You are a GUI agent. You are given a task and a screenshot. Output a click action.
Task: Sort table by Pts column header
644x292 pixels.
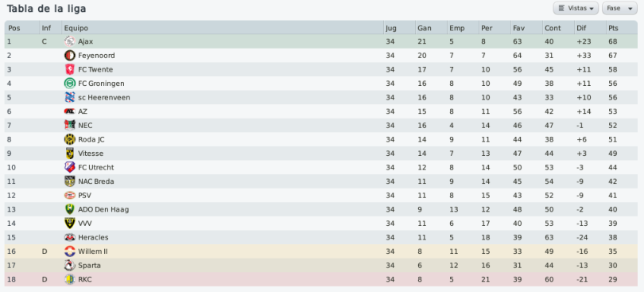point(622,28)
